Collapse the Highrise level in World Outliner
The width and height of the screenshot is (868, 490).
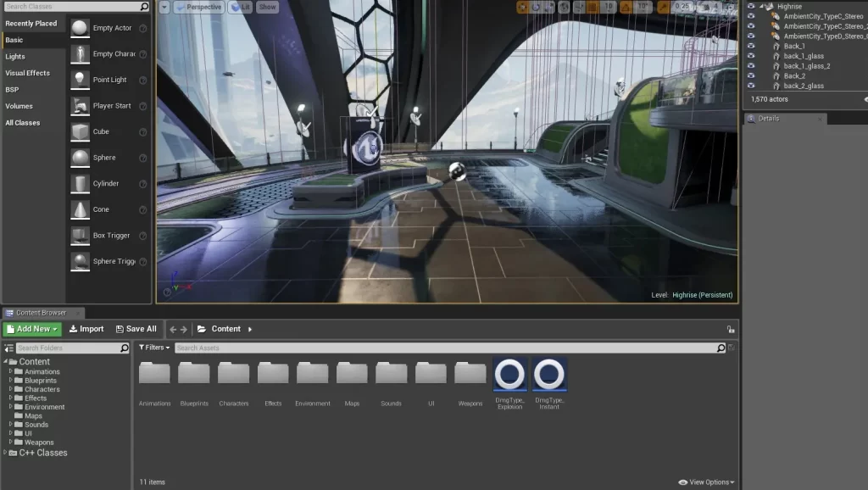pos(761,6)
